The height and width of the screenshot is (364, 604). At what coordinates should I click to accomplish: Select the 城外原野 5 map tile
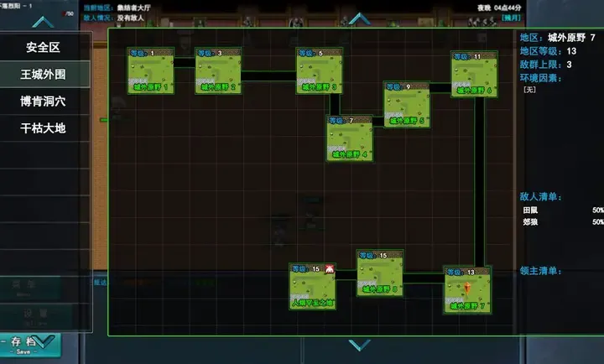coord(407,104)
